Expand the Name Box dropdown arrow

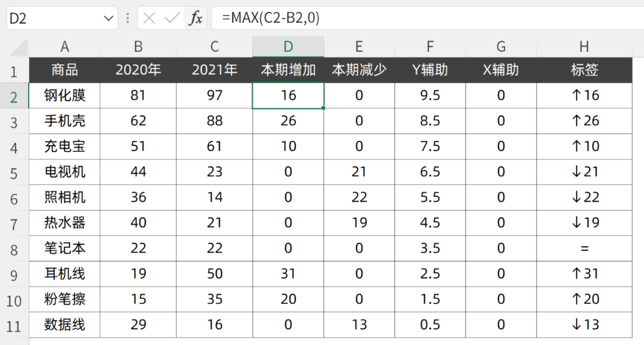pos(109,19)
